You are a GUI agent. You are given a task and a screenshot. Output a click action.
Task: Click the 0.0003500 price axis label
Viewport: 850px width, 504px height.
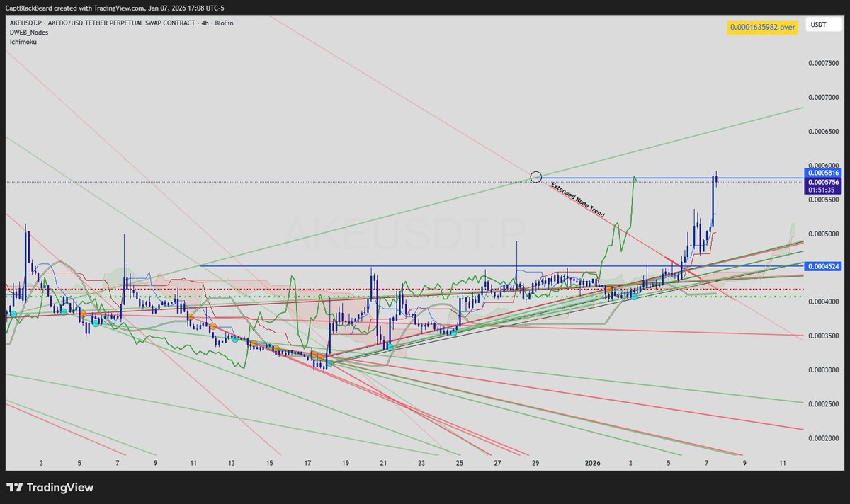click(822, 336)
